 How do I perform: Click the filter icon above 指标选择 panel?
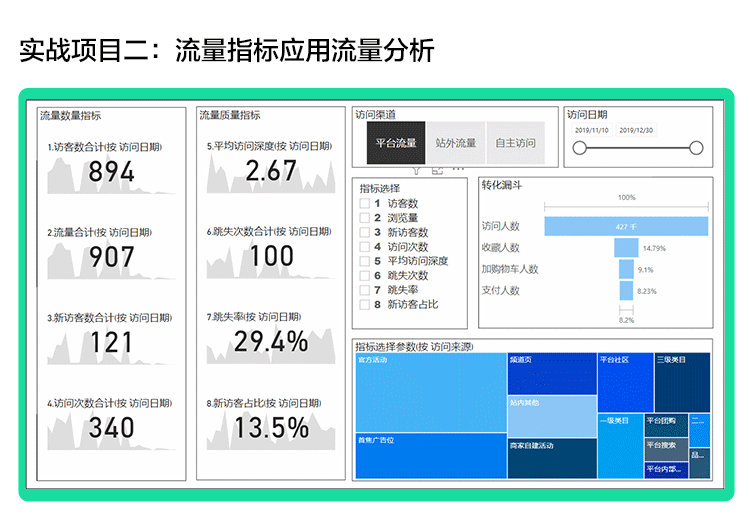click(x=417, y=171)
